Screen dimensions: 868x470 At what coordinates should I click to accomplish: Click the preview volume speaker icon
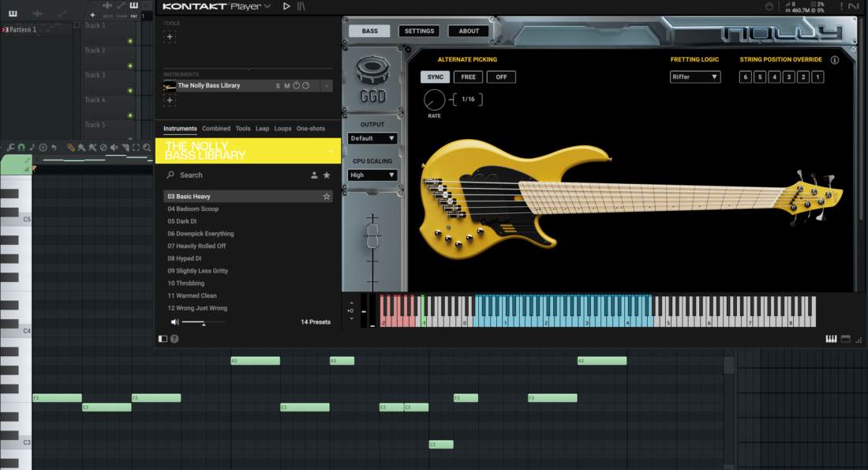(175, 322)
